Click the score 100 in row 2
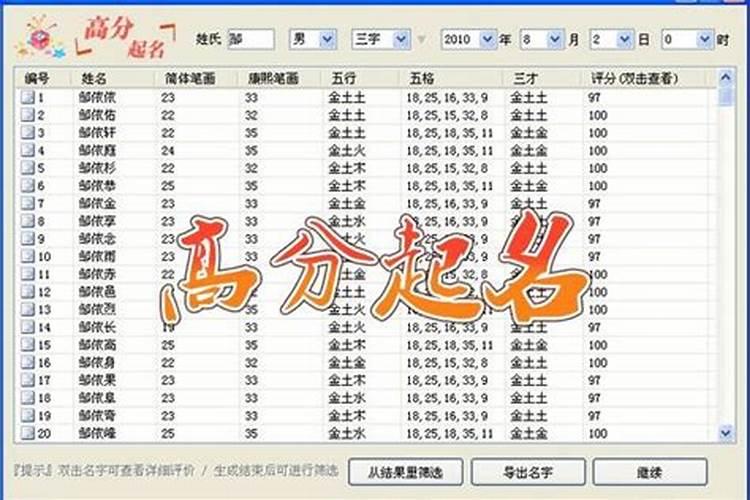 point(598,115)
